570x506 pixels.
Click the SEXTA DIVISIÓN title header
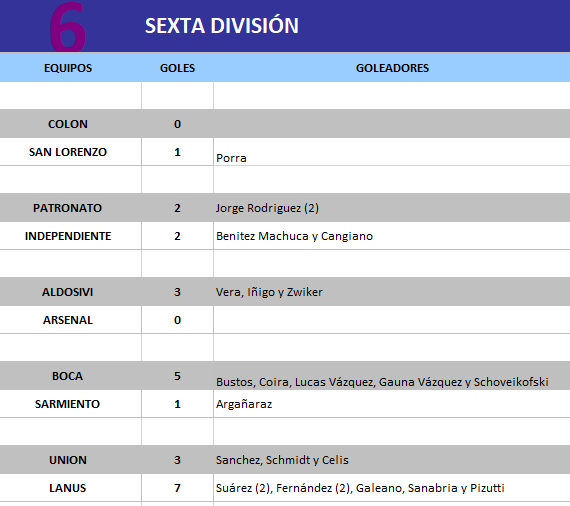point(222,26)
